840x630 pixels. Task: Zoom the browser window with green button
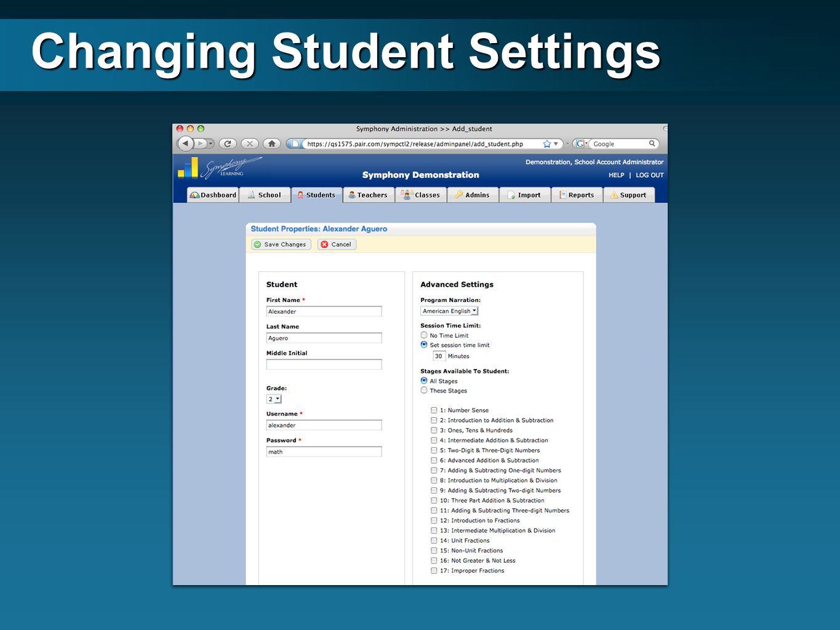201,129
